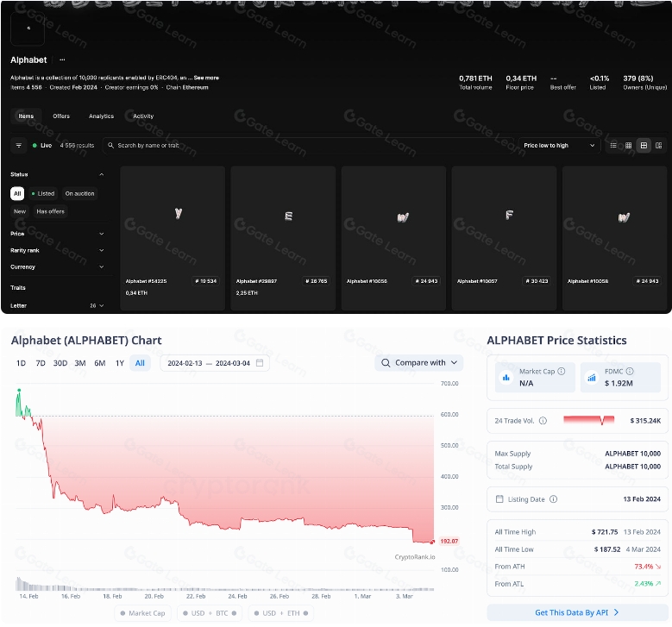The image size is (672, 627).
Task: Set chart range to 6M
Action: point(100,363)
